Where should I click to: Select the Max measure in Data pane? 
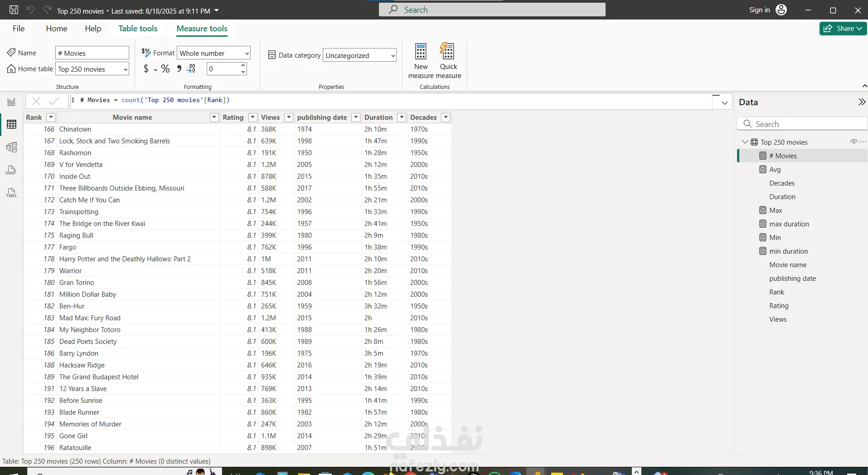[776, 211]
